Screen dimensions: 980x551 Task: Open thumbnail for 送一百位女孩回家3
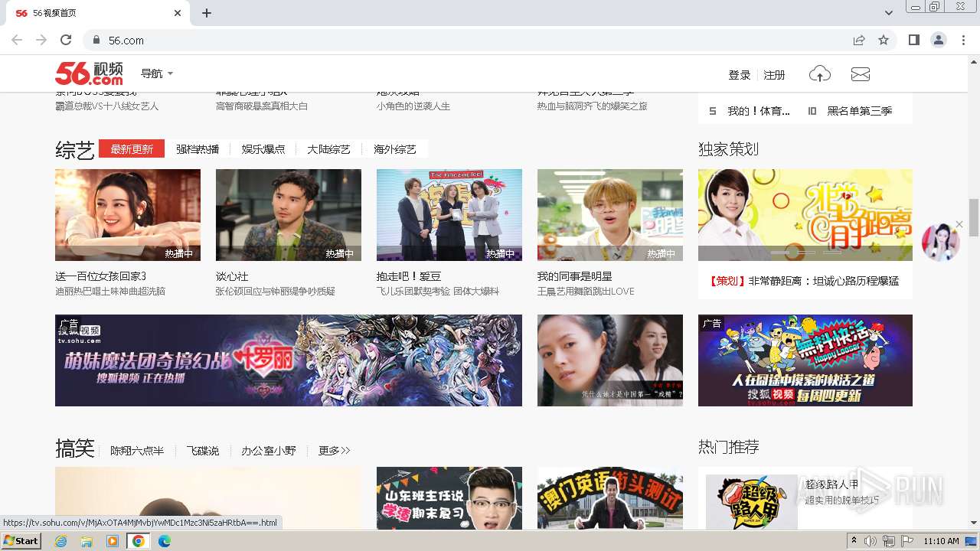click(128, 215)
